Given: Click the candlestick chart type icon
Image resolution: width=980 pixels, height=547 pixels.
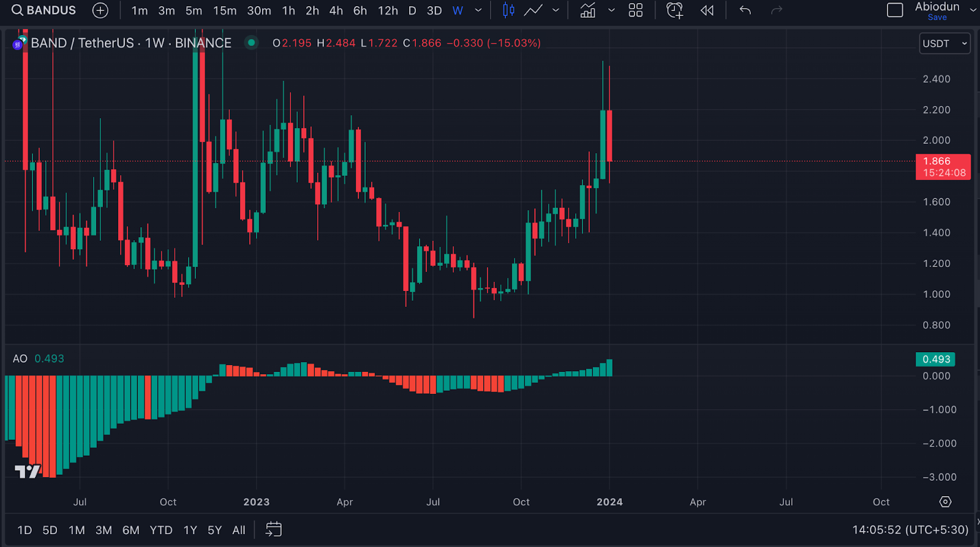Looking at the screenshot, I should 508,10.
